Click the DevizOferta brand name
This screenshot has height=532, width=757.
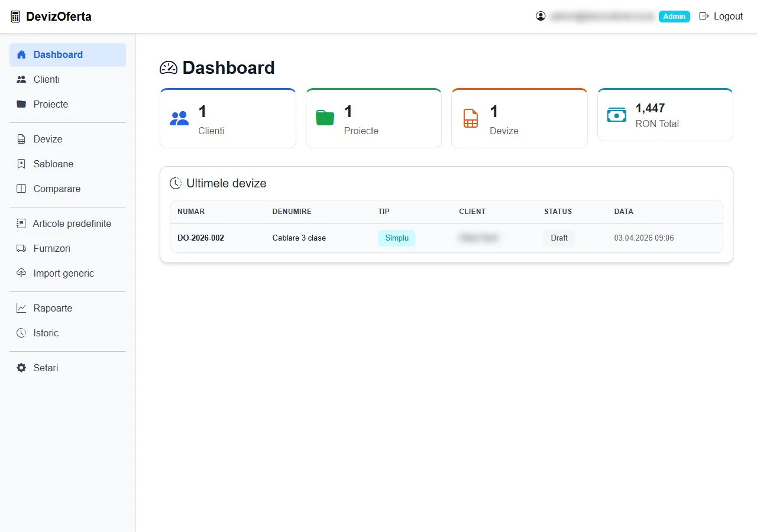(59, 17)
